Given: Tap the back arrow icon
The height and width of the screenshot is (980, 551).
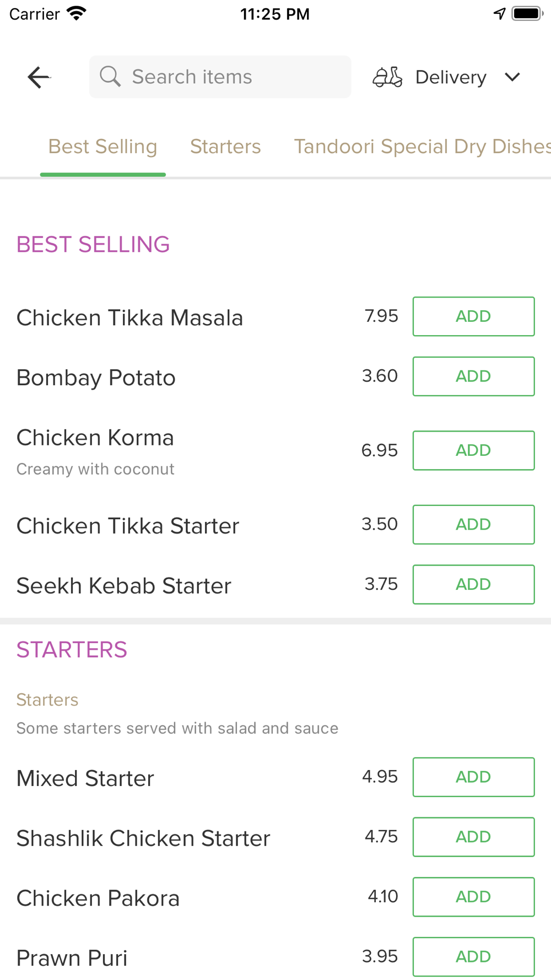Looking at the screenshot, I should coord(39,77).
